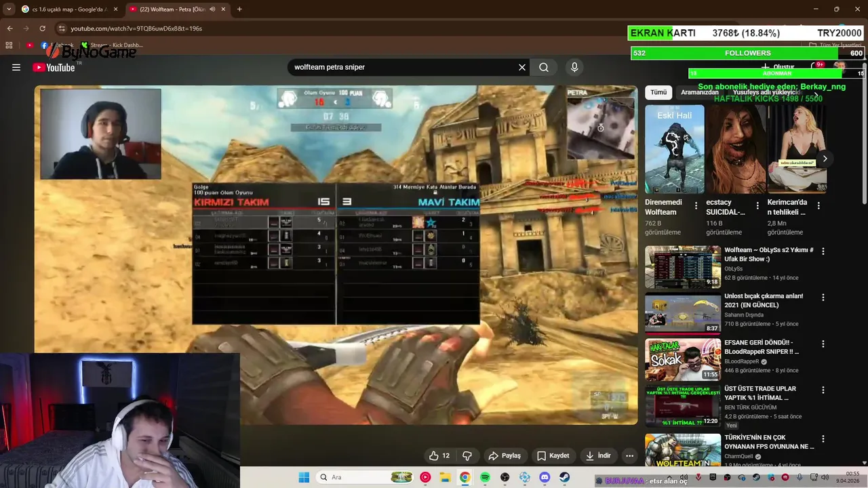868x488 pixels.
Task: Open the 'Direnemedi Wolfteam' short thumbnail
Action: pyautogui.click(x=675, y=149)
